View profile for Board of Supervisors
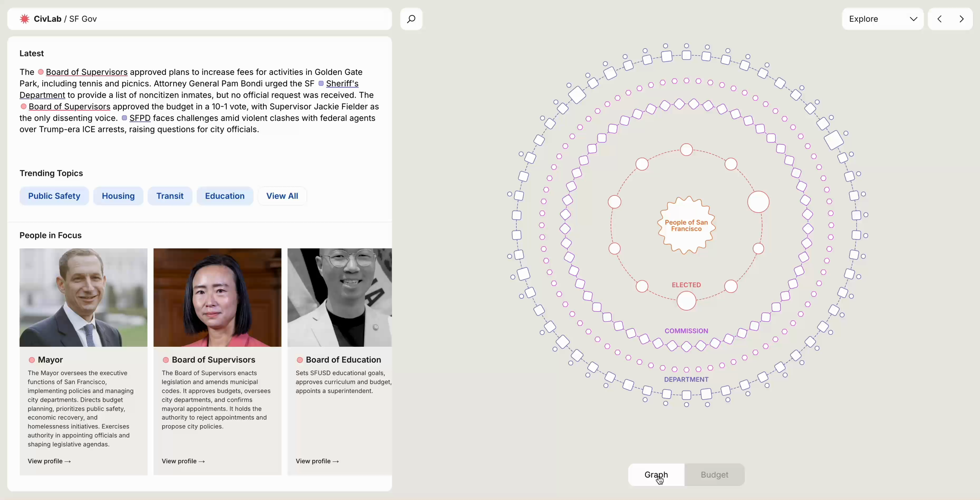980x500 pixels. 183,461
